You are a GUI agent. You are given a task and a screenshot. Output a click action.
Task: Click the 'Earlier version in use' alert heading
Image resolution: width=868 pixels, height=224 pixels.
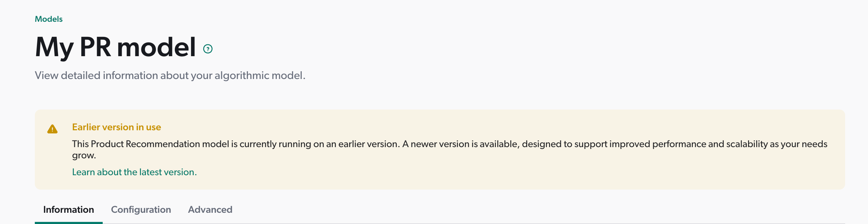point(116,127)
